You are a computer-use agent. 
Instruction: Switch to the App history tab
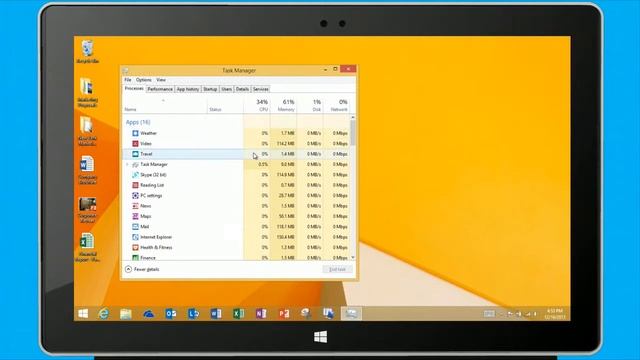(188, 89)
